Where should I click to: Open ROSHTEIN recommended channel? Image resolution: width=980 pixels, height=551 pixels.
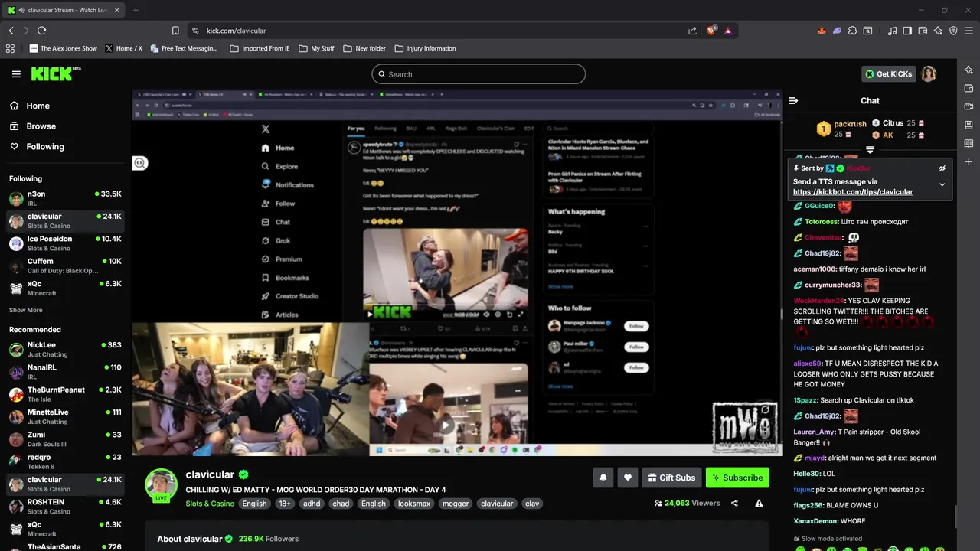[65, 507]
